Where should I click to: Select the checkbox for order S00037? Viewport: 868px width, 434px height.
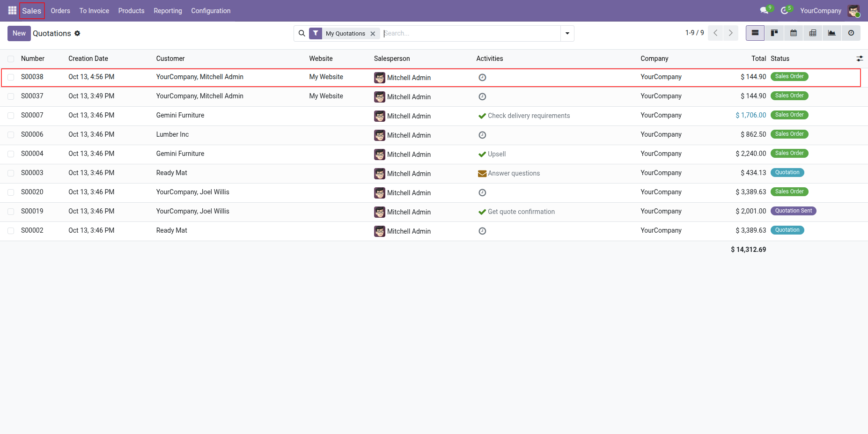pos(11,96)
